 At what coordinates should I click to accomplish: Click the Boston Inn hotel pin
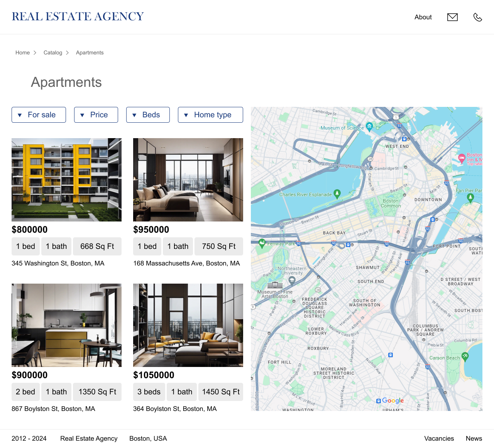(x=462, y=159)
